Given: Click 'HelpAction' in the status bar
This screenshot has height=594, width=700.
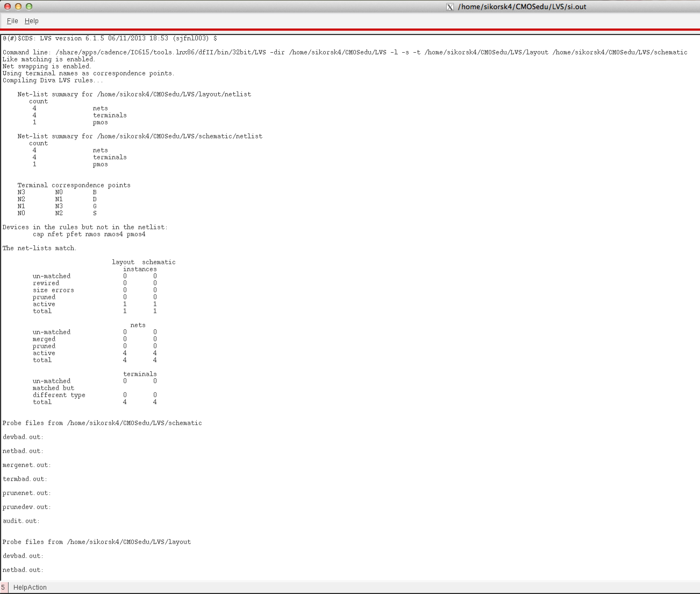Looking at the screenshot, I should coord(30,588).
